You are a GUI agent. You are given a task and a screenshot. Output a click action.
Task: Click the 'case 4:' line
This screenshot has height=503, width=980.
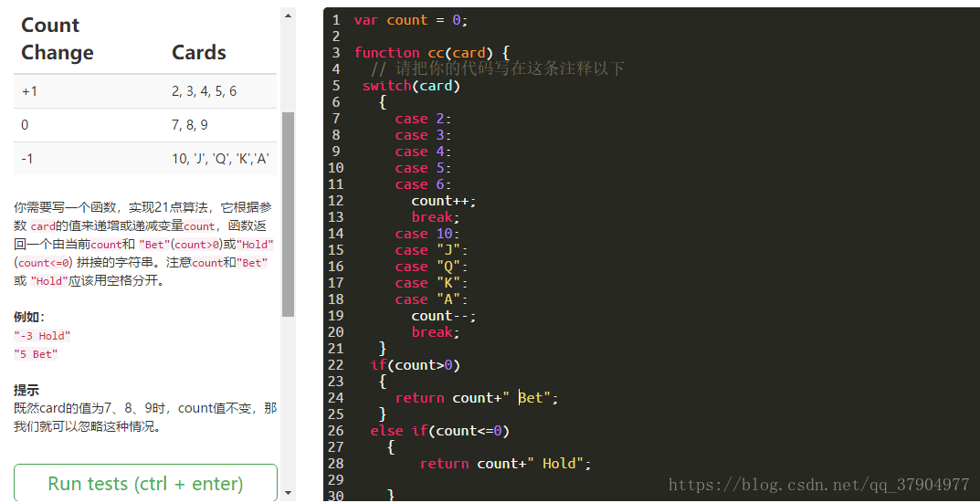(423, 152)
